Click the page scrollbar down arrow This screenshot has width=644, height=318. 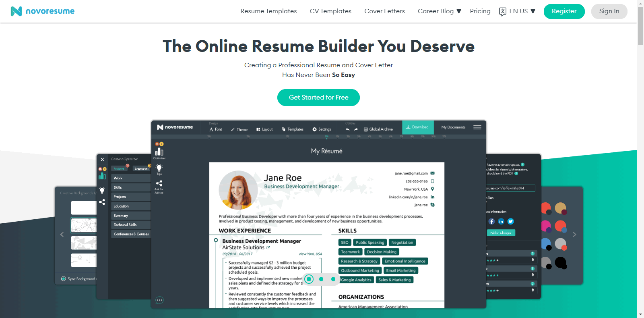coord(640,314)
